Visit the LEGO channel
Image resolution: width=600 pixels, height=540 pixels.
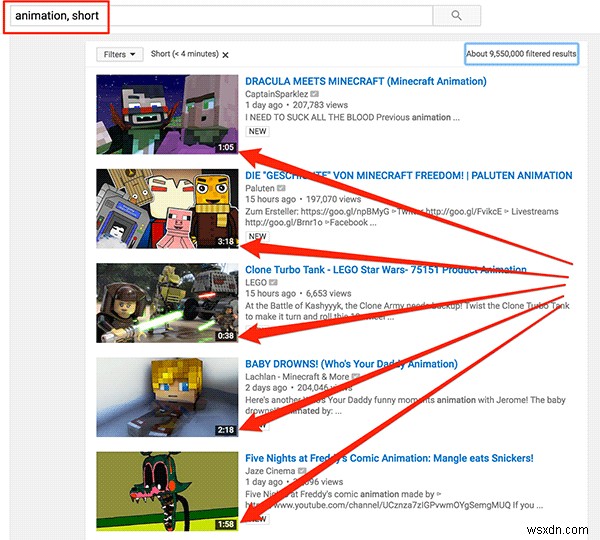tap(256, 282)
